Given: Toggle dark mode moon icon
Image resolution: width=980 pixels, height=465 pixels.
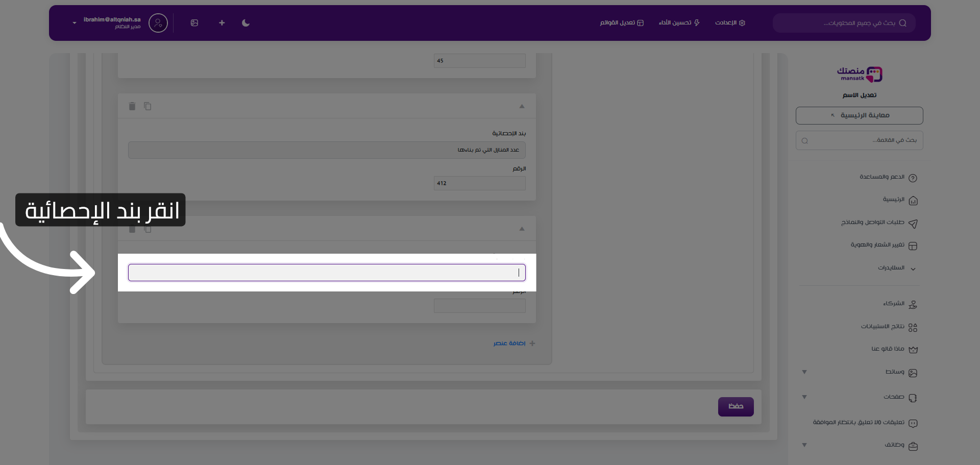Looking at the screenshot, I should (246, 23).
